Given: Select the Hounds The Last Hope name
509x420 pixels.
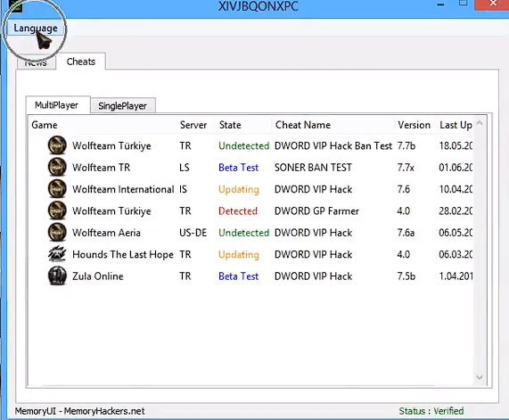Looking at the screenshot, I should [x=123, y=254].
